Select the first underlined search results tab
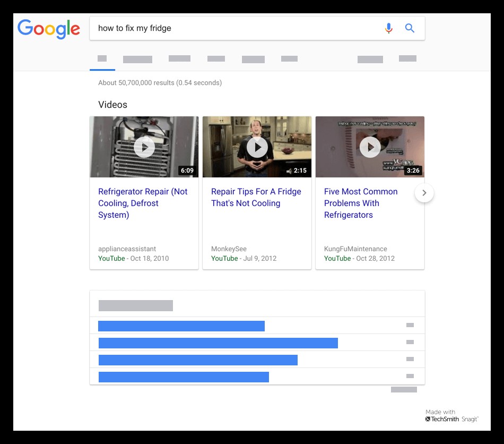This screenshot has height=444, width=504. [x=102, y=58]
